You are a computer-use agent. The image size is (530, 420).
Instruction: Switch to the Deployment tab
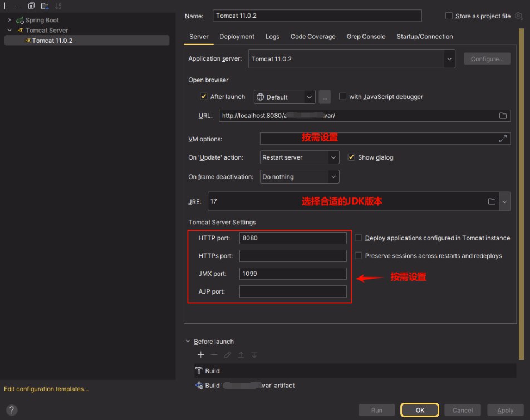pos(237,37)
